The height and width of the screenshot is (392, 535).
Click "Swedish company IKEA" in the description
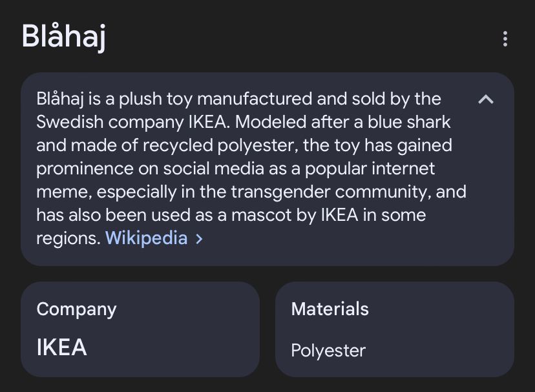click(131, 122)
